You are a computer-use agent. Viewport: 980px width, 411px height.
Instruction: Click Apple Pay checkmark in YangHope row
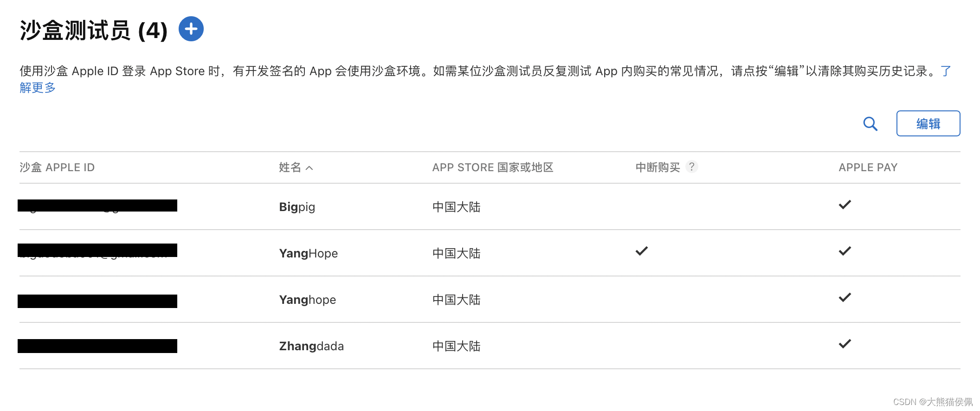click(x=845, y=251)
